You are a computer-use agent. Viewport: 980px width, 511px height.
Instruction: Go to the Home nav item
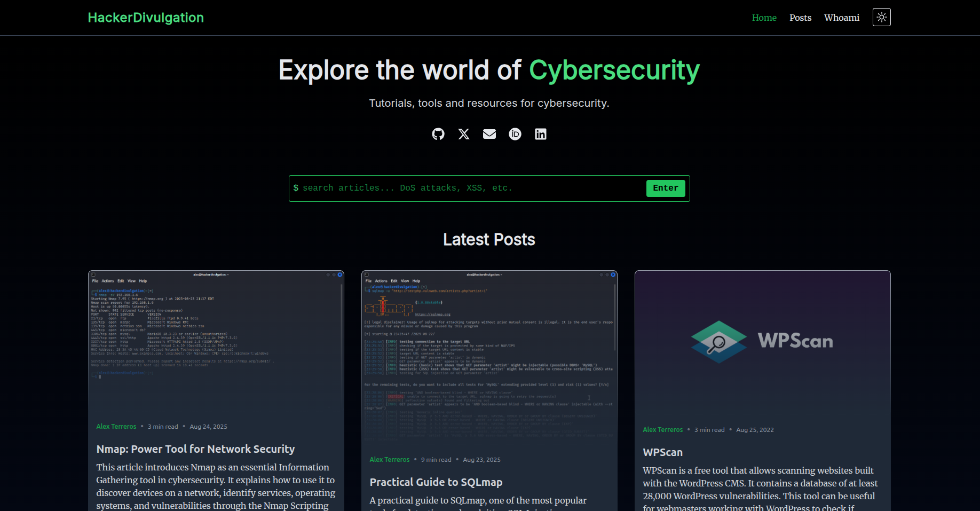pos(764,18)
